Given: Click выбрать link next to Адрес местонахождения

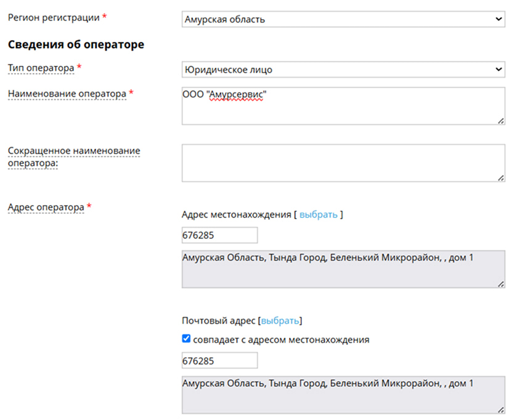Looking at the screenshot, I should (318, 214).
